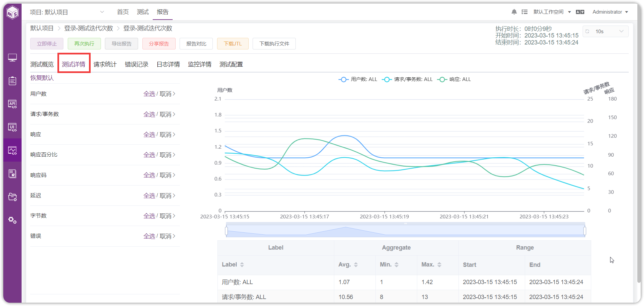Toggle 响应: ALL legend series

point(454,79)
